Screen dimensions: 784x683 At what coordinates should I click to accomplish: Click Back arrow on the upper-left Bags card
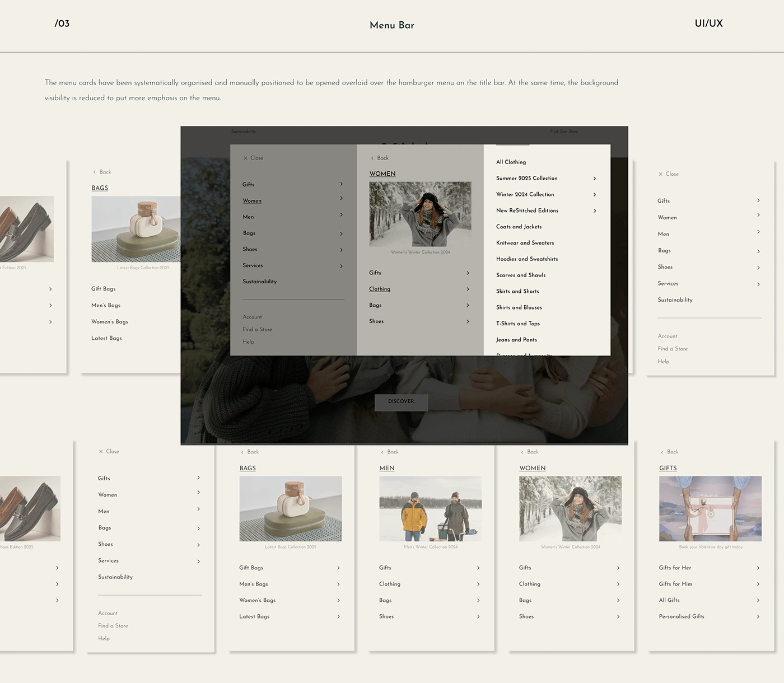point(94,172)
